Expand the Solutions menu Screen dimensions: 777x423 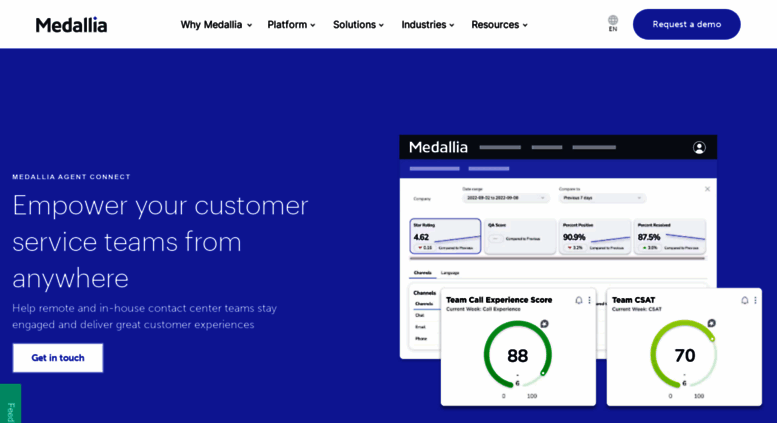[x=358, y=25]
